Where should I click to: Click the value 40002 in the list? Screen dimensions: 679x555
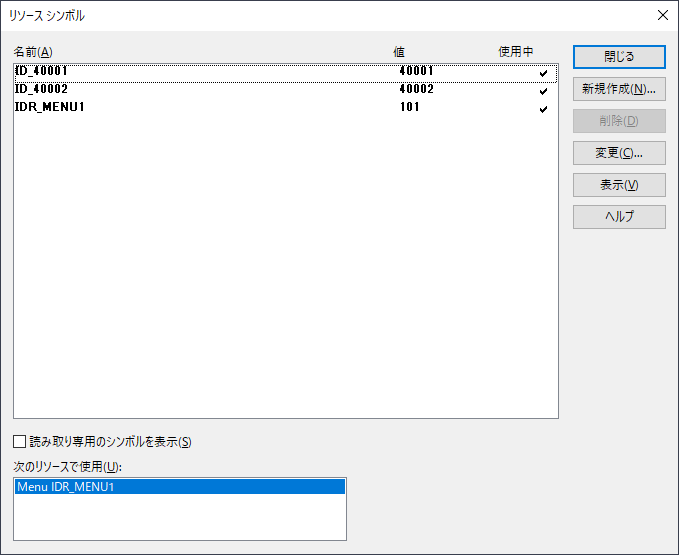point(416,89)
